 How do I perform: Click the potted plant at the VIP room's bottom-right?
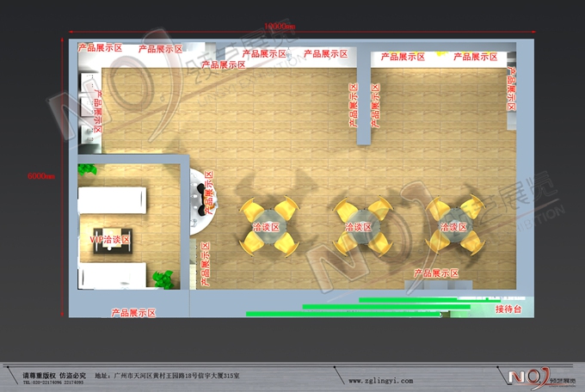click(x=160, y=278)
